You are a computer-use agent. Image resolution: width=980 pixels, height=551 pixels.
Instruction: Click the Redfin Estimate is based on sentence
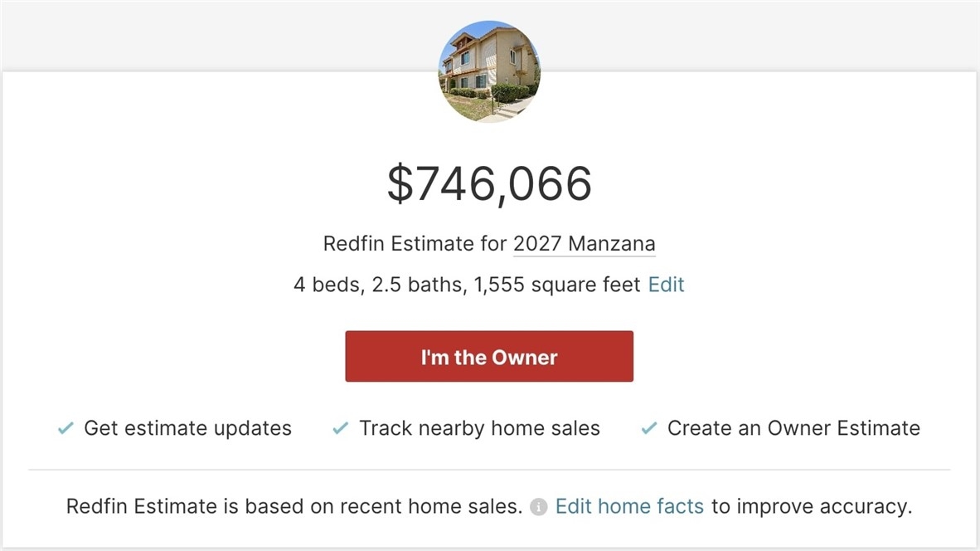click(294, 506)
